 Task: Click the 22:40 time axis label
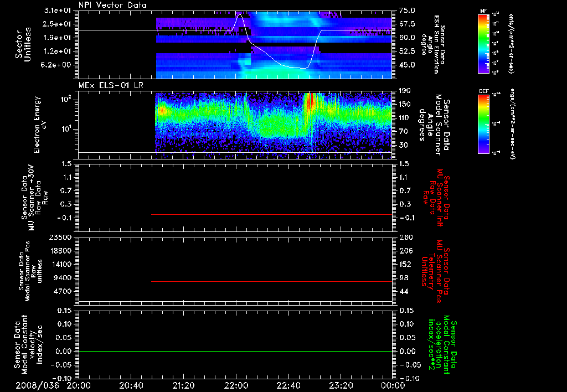click(288, 385)
